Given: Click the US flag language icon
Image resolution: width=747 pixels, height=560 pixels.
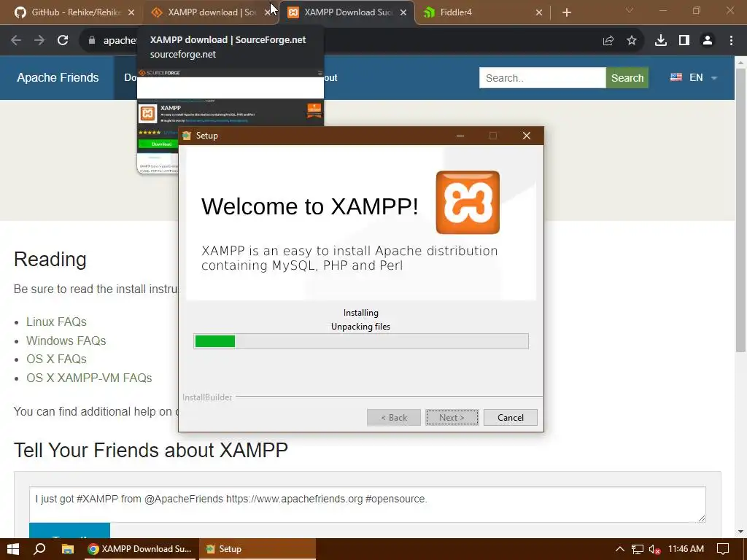Looking at the screenshot, I should click(x=676, y=77).
